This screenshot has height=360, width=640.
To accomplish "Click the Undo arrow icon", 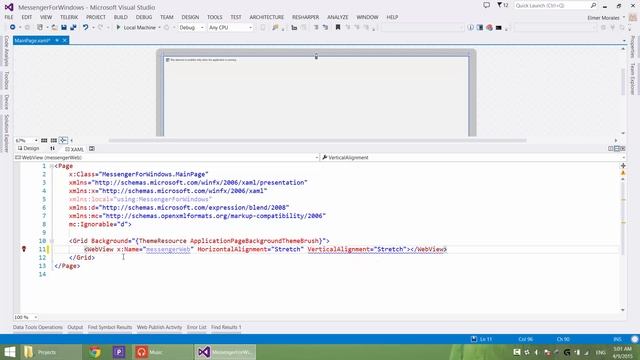I will [x=85, y=27].
